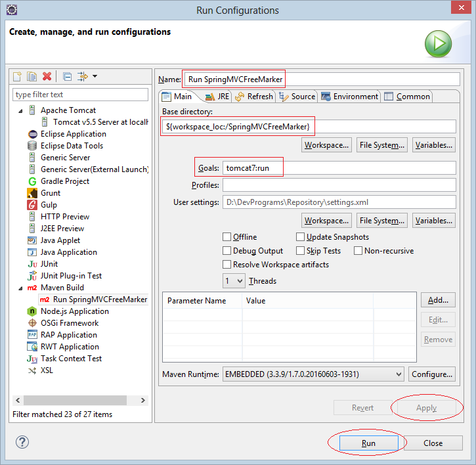Click the Task Context Test icon
The image size is (476, 465).
tap(32, 359)
